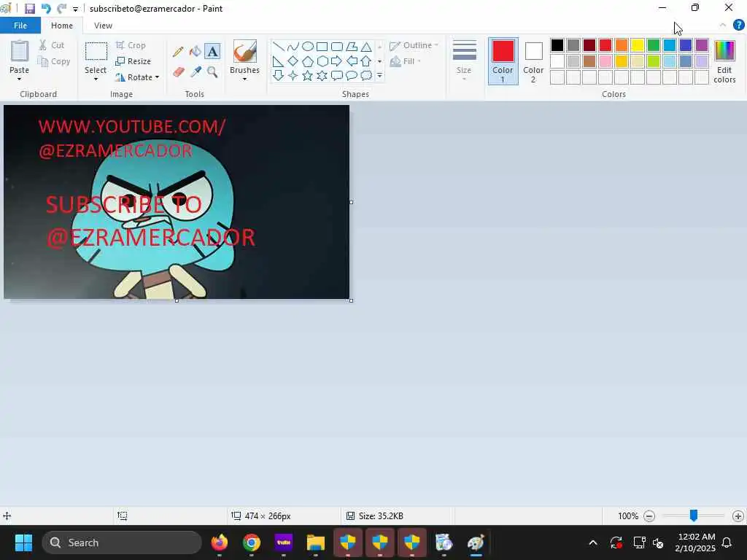The image size is (747, 560).
Task: Open Windows Start menu
Action: click(23, 542)
